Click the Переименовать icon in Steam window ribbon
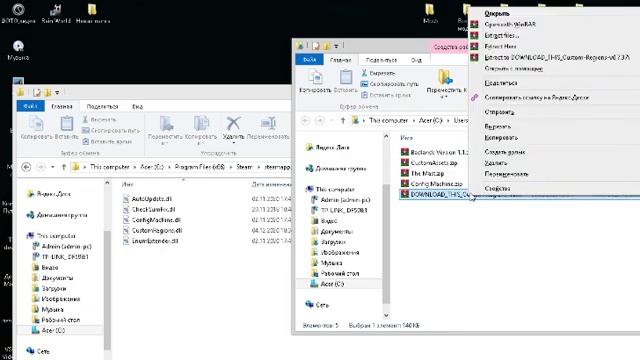This screenshot has height=360, width=640. 268,123
